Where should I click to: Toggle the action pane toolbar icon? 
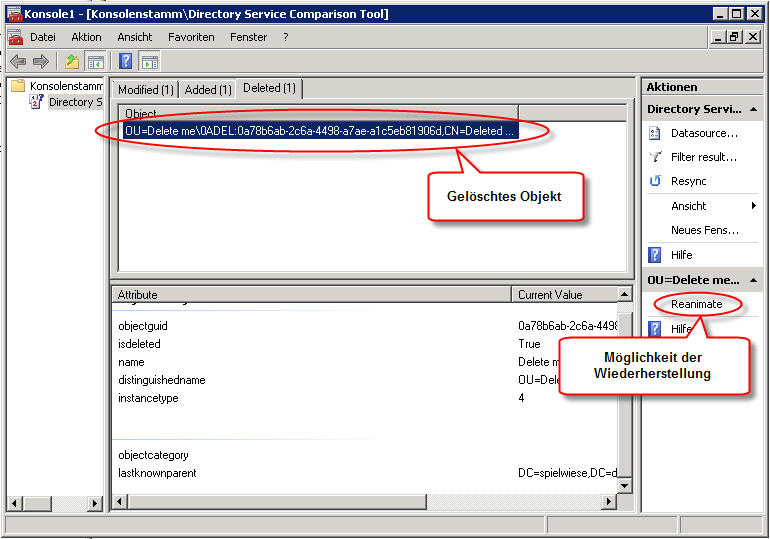[x=150, y=62]
